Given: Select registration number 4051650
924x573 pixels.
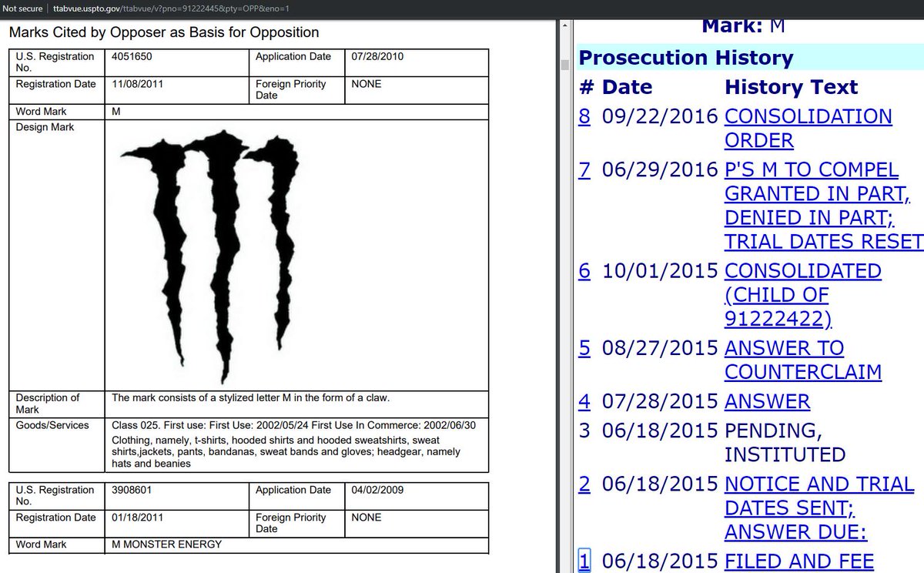Looking at the screenshot, I should 130,56.
